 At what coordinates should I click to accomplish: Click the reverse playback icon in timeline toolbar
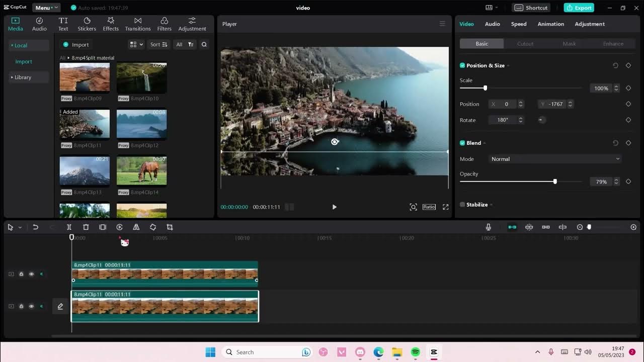(x=119, y=227)
